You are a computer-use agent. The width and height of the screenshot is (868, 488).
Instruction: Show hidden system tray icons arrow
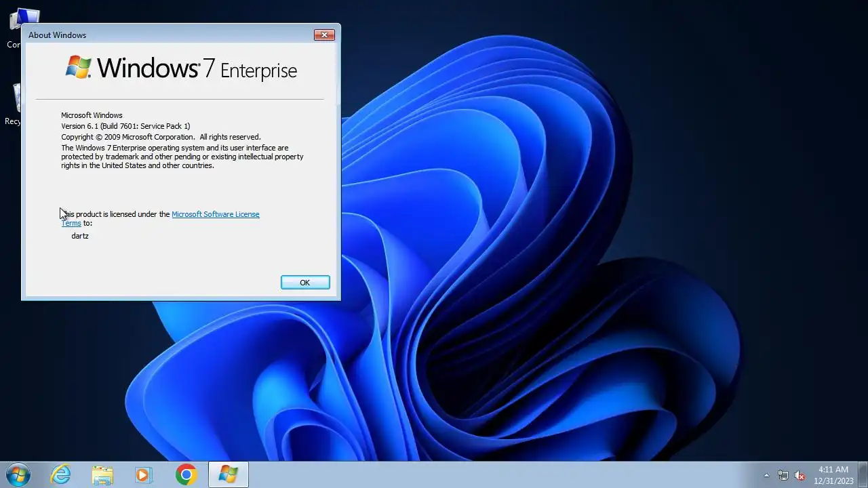point(766,475)
